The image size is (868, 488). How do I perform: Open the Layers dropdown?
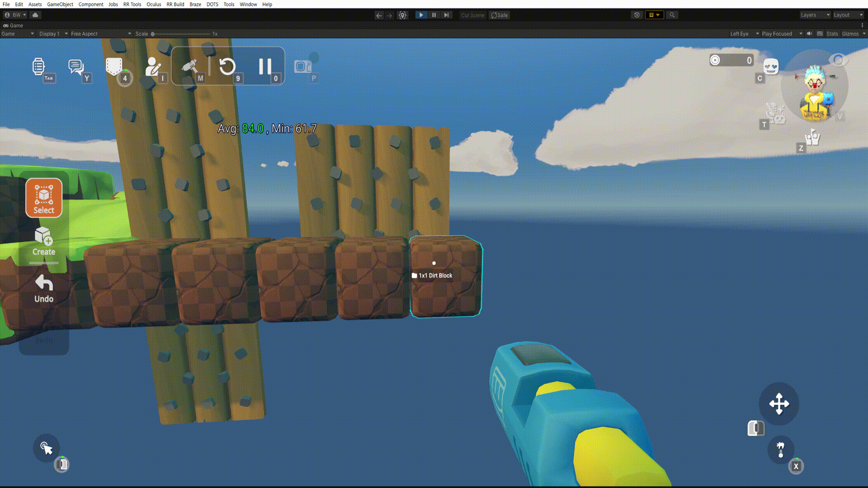click(815, 15)
